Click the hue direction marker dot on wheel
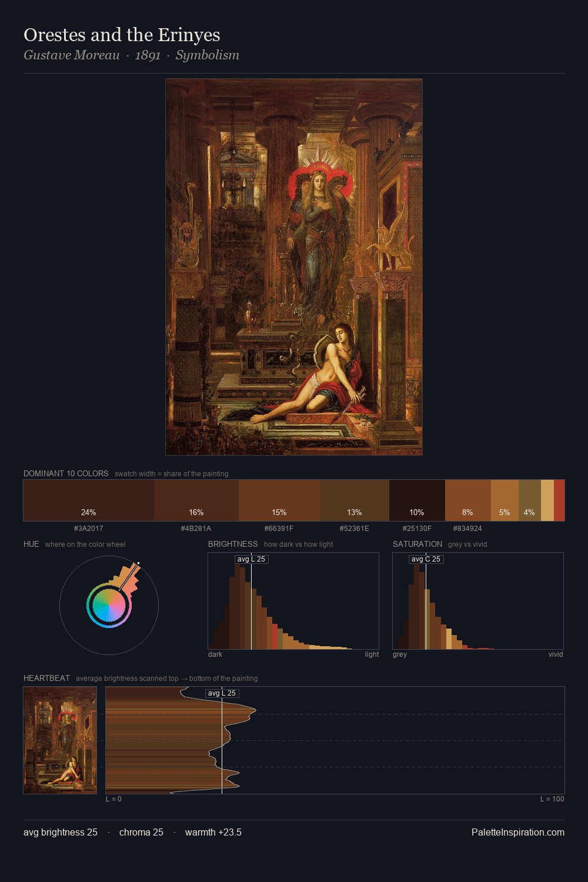 [x=139, y=563]
